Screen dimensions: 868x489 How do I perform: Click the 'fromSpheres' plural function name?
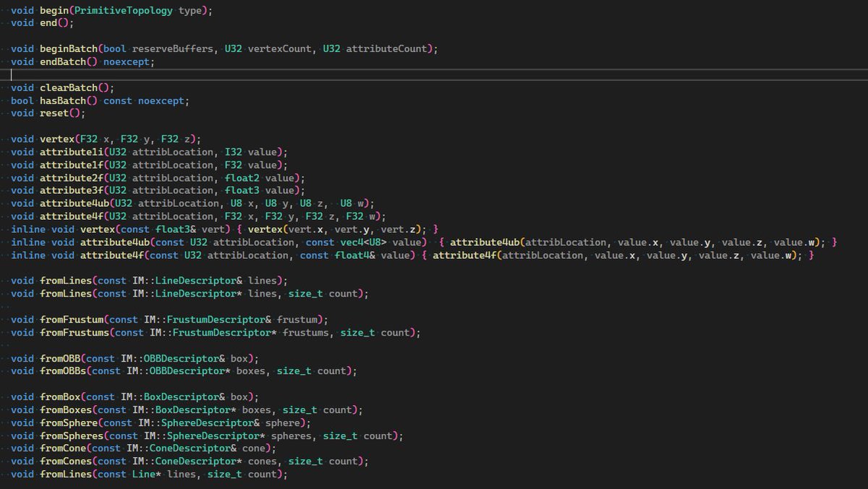72,435
